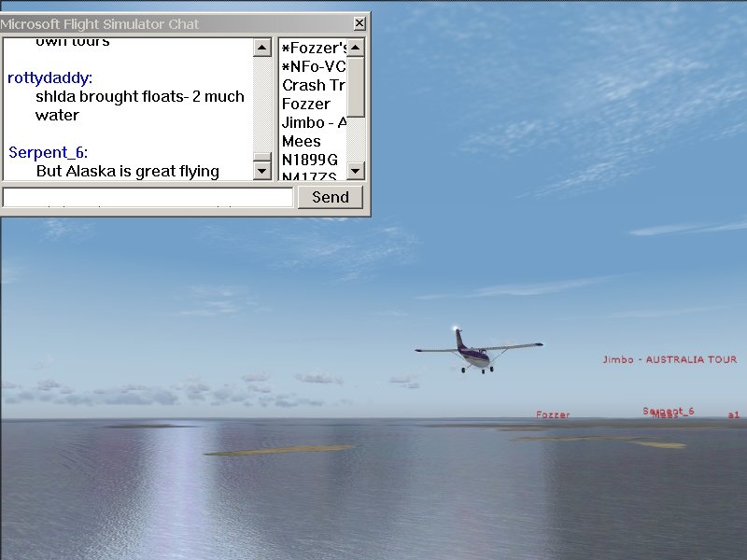Click the Serpent_6 name in chat
This screenshot has height=560, width=747.
[49, 152]
